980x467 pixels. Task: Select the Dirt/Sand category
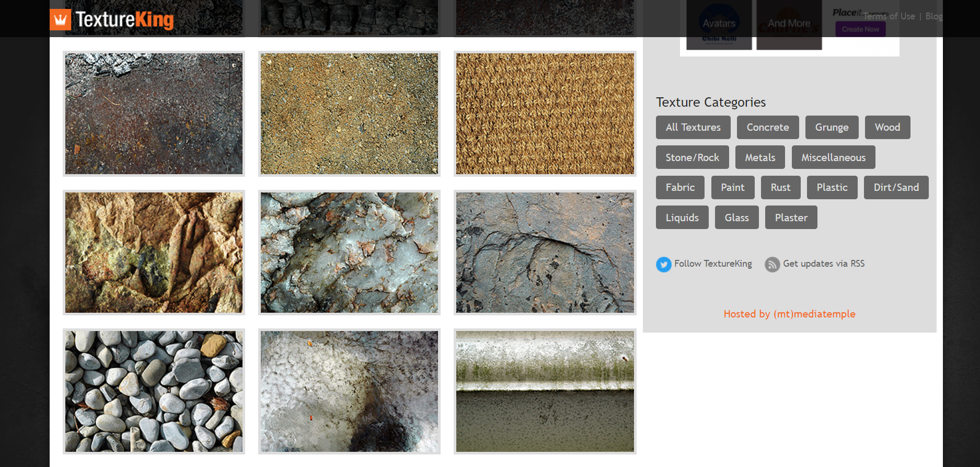click(x=896, y=188)
